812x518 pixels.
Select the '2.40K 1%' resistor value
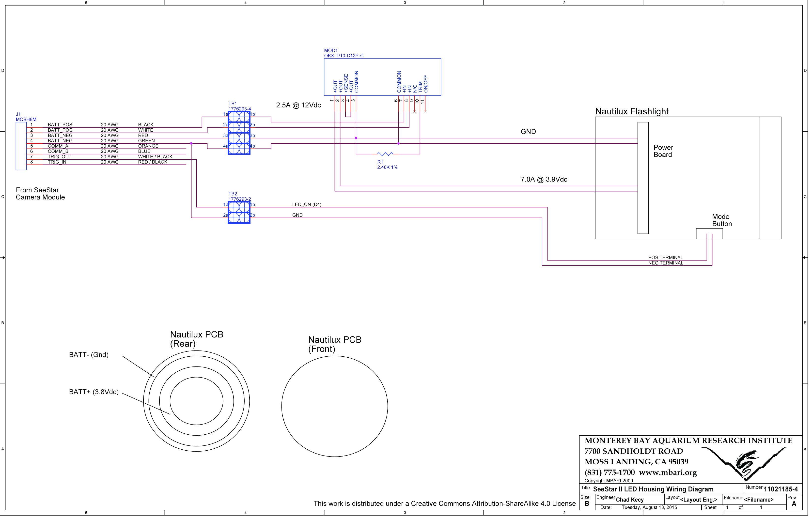pos(388,168)
